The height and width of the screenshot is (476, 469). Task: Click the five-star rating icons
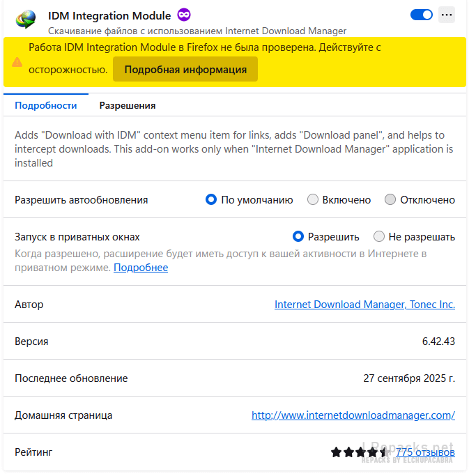(x=359, y=452)
